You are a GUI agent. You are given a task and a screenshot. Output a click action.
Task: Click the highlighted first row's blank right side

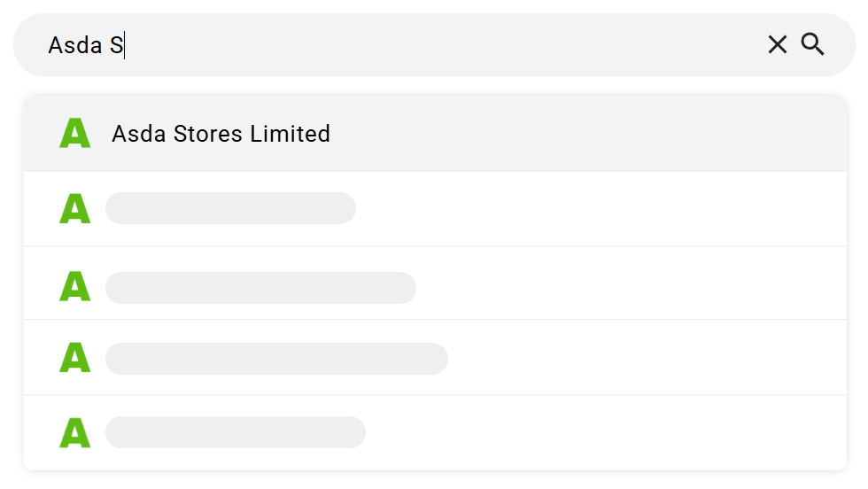(x=620, y=134)
